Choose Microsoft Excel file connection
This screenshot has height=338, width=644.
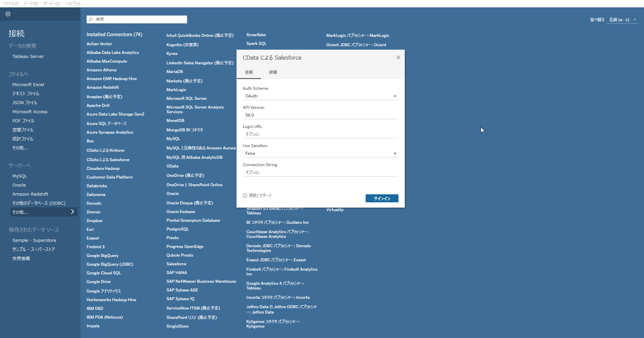tap(28, 85)
